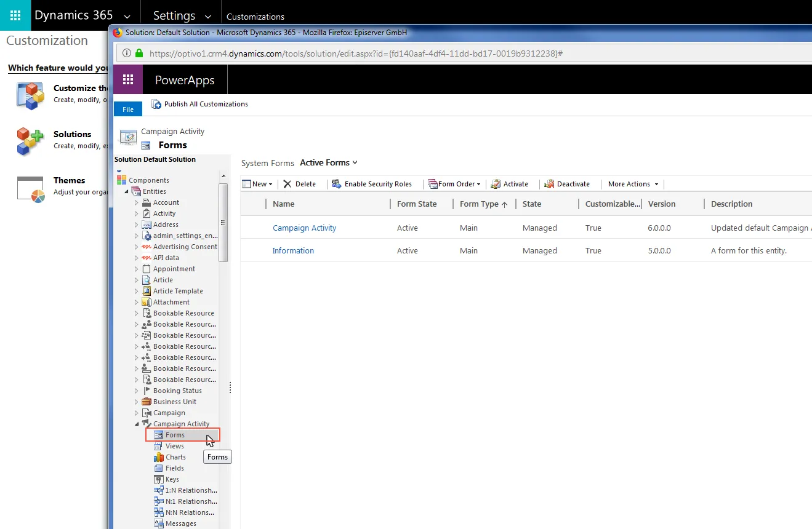Viewport: 812px width, 529px height.
Task: Click the Activate form icon
Action: point(496,184)
